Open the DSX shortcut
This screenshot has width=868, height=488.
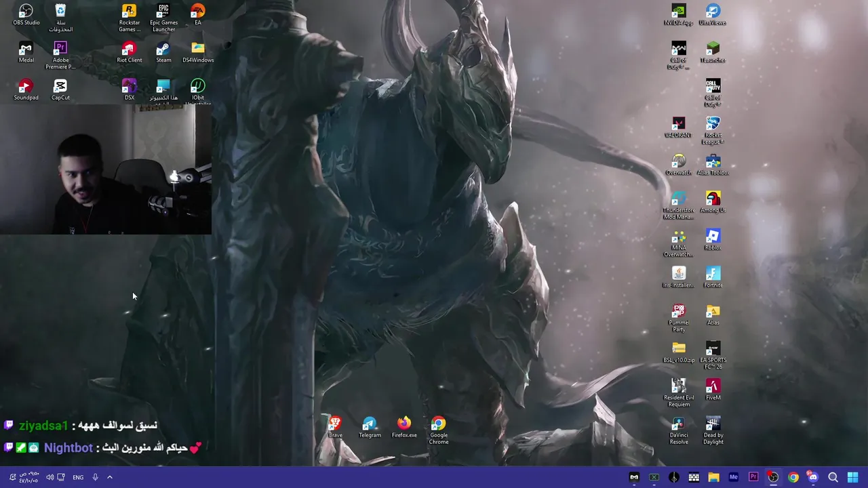tap(129, 89)
